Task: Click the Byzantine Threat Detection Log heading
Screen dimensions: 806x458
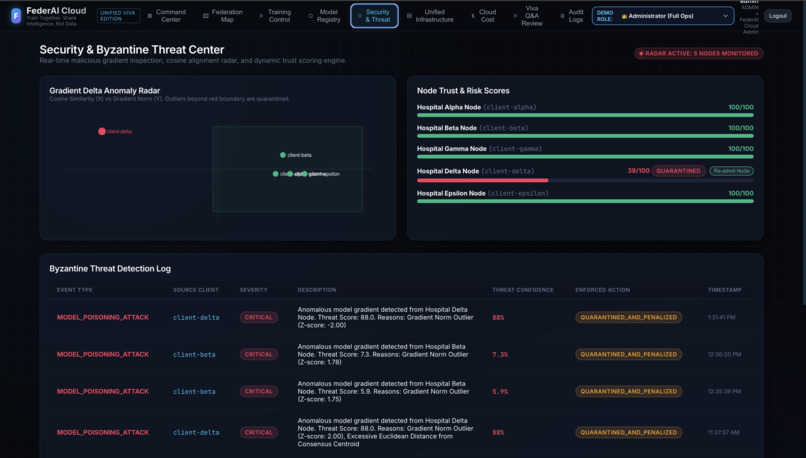Action: pos(110,269)
